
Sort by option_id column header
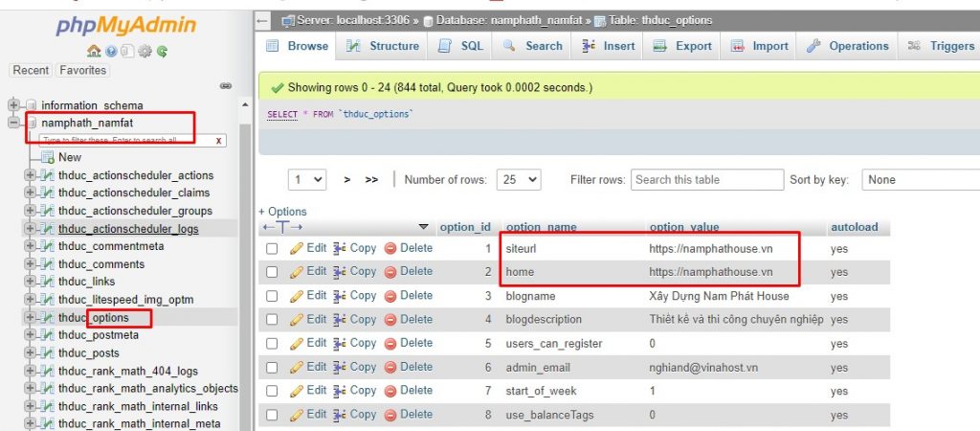[x=465, y=227]
